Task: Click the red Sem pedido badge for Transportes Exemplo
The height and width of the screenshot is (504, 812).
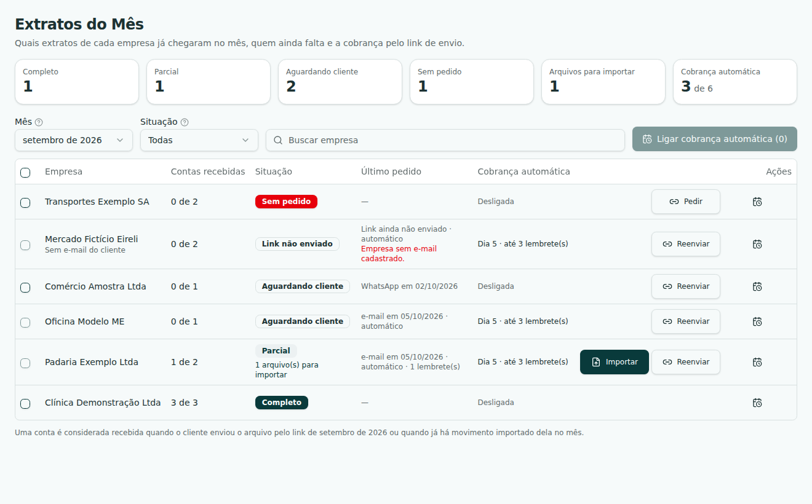Action: coord(286,202)
